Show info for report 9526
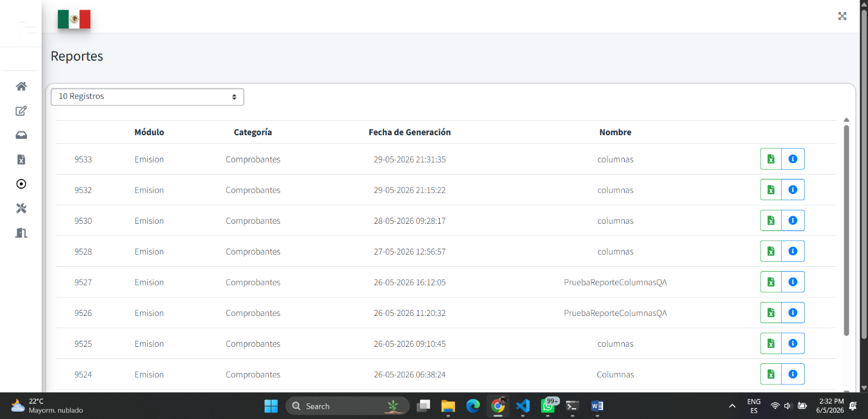This screenshot has width=868, height=419. (793, 313)
